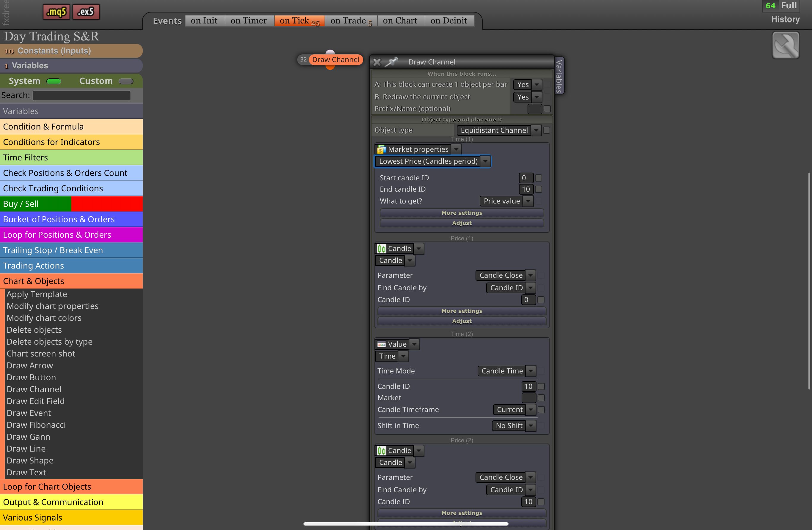Click the vertical scrollbar on the right edge
Viewport: 812px width, 530px height.
(809, 281)
